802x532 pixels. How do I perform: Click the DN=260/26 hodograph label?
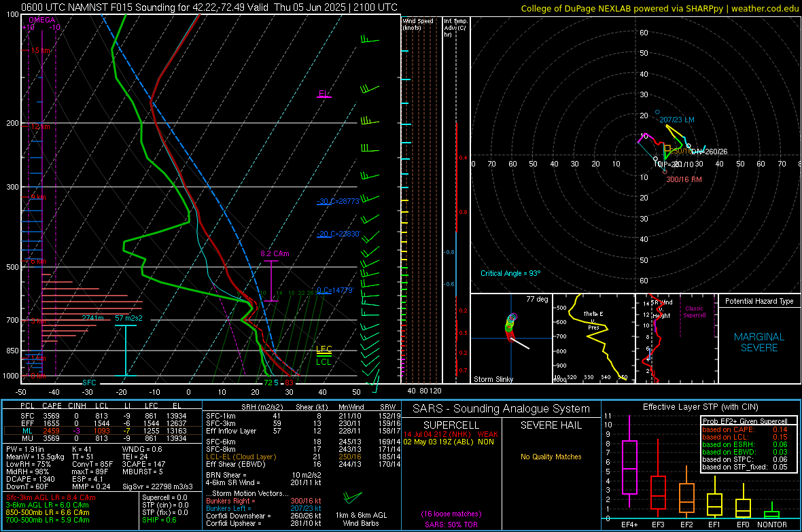[709, 152]
